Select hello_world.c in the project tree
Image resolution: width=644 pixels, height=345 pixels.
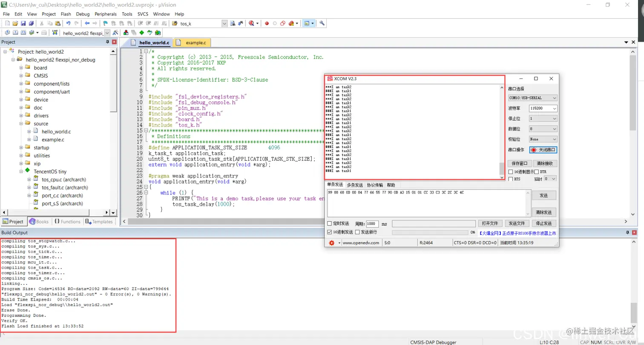point(56,132)
